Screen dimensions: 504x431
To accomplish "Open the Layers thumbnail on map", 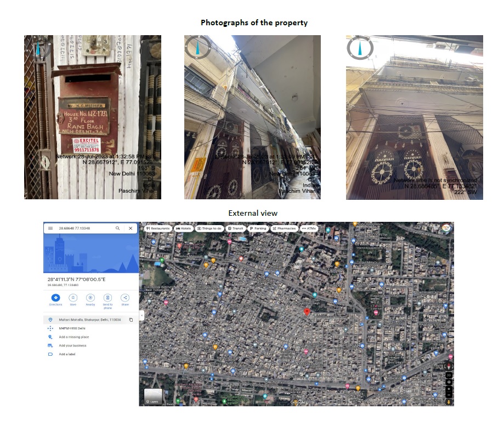I will pyautogui.click(x=153, y=396).
